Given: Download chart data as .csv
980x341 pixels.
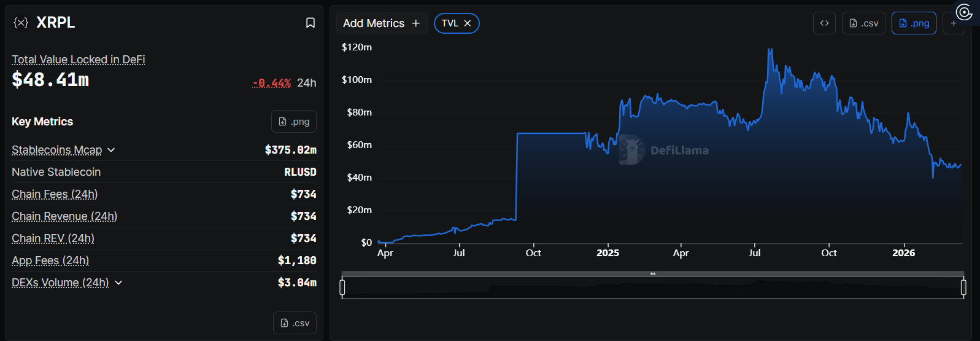Looking at the screenshot, I should click(x=863, y=23).
